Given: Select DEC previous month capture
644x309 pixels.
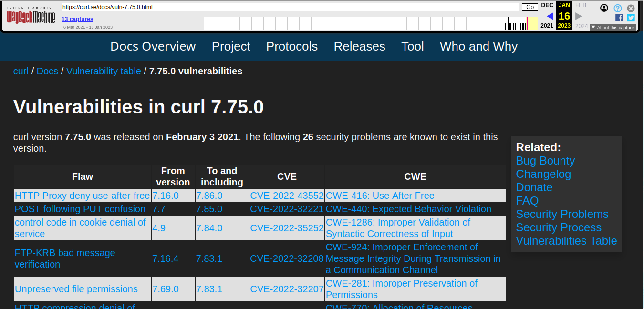Looking at the screenshot, I should (x=547, y=5).
